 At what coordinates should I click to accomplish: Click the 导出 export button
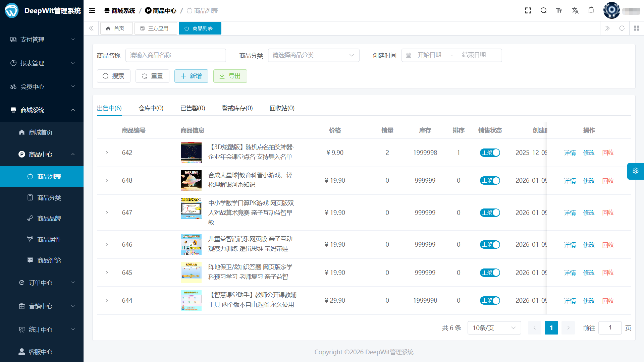tap(230, 76)
